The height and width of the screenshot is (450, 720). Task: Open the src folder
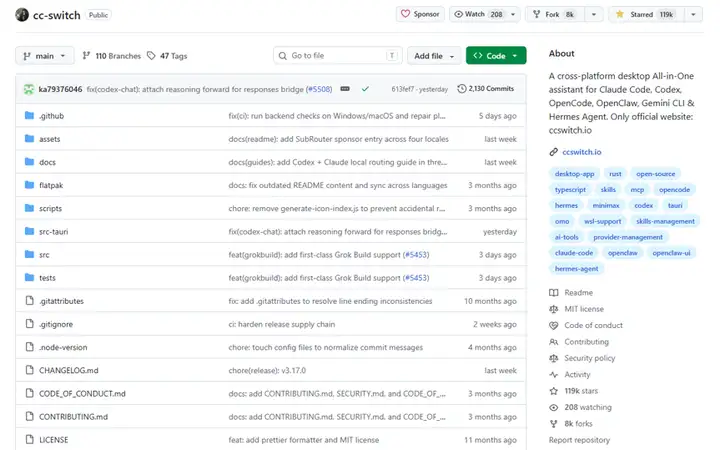44,255
